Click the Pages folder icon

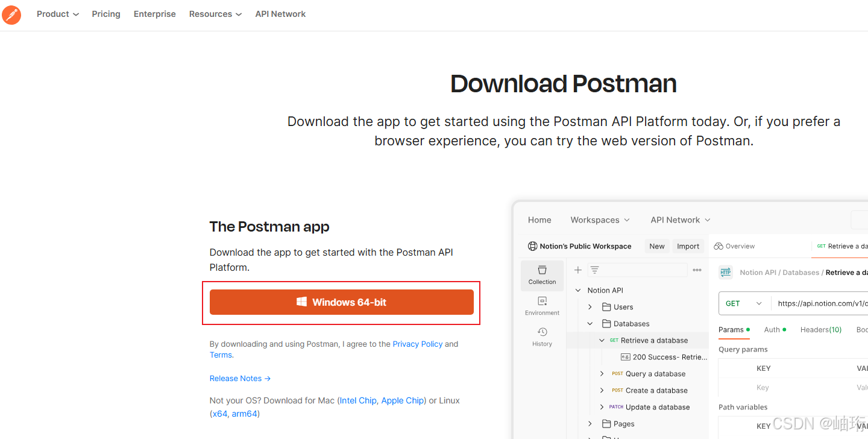606,424
